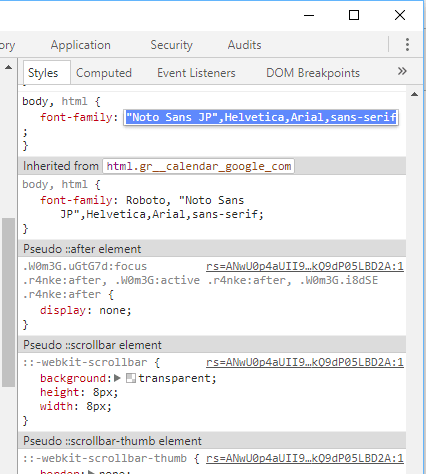Select the Styles tab
The height and width of the screenshot is (474, 426).
click(x=43, y=73)
